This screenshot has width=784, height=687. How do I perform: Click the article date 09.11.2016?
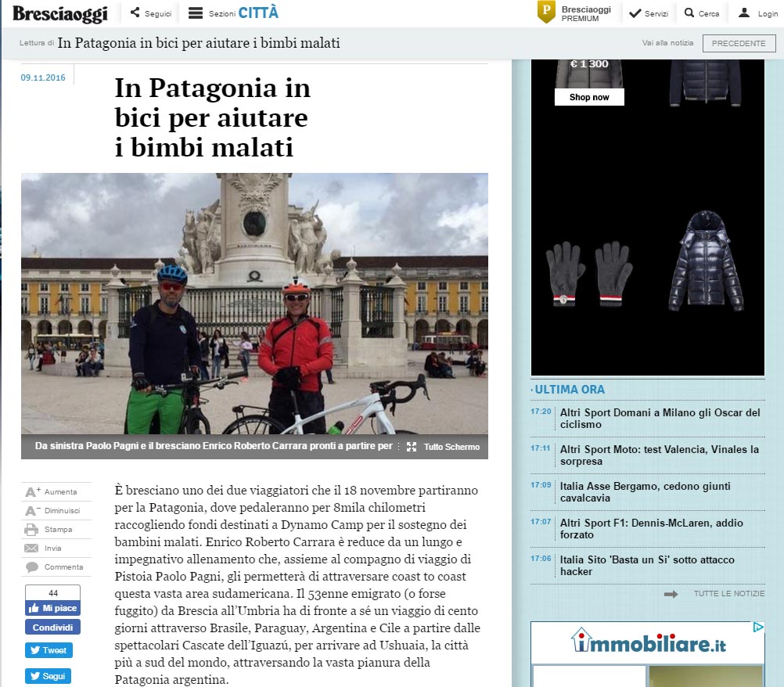pyautogui.click(x=43, y=77)
